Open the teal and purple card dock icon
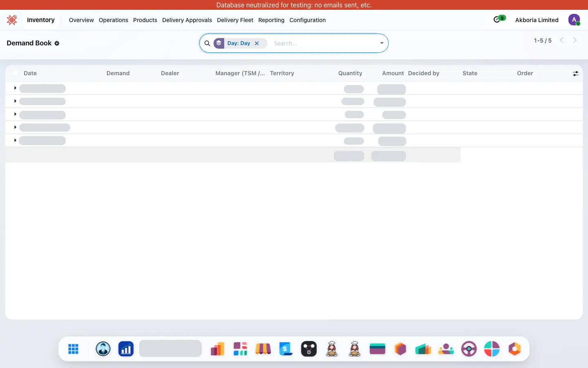This screenshot has width=588, height=368. [378, 349]
